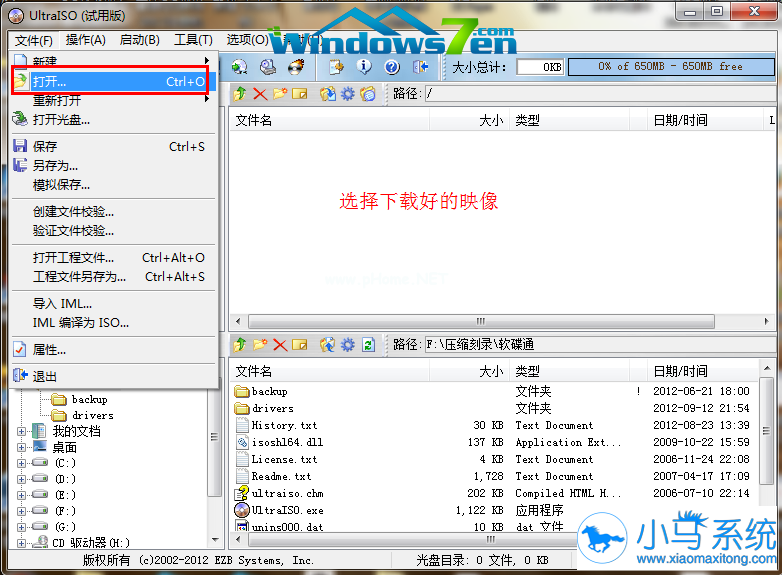Create a new folder in the local pane

260,345
